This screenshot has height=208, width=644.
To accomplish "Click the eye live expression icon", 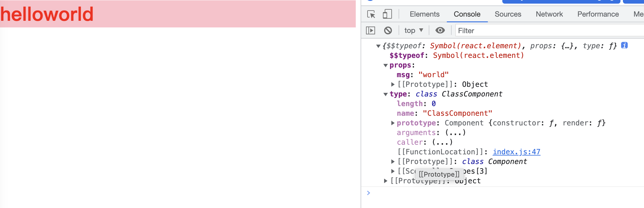I will pos(440,30).
